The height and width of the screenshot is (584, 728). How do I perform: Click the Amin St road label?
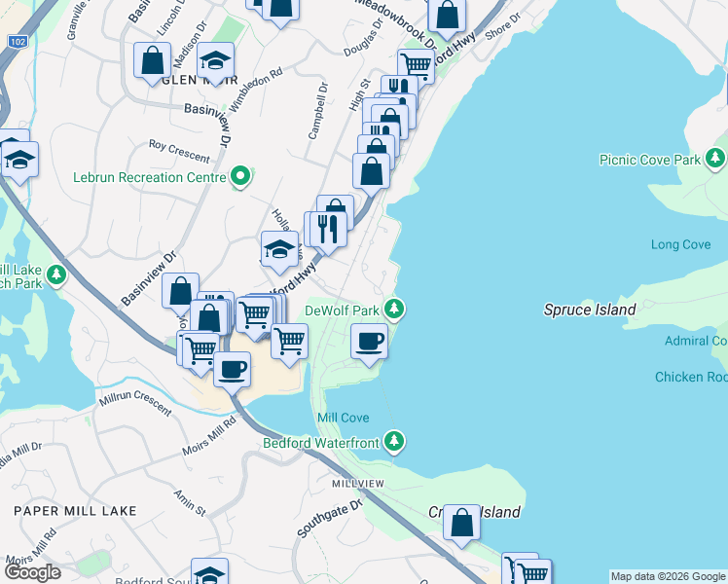coord(190,503)
